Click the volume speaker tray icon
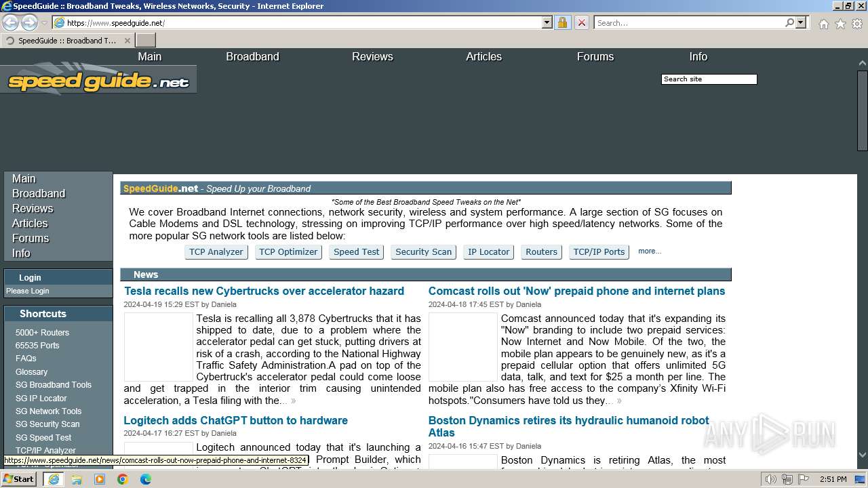The width and height of the screenshot is (868, 488). click(770, 479)
